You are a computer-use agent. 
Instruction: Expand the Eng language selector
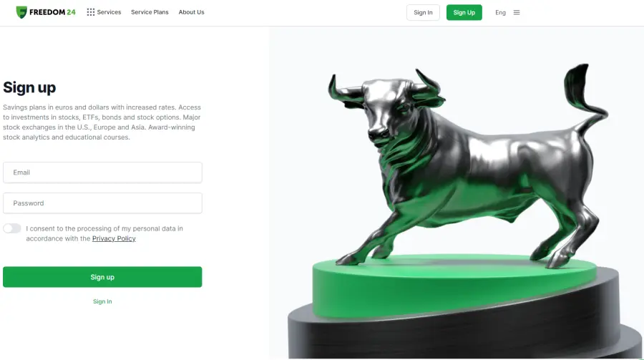500,12
